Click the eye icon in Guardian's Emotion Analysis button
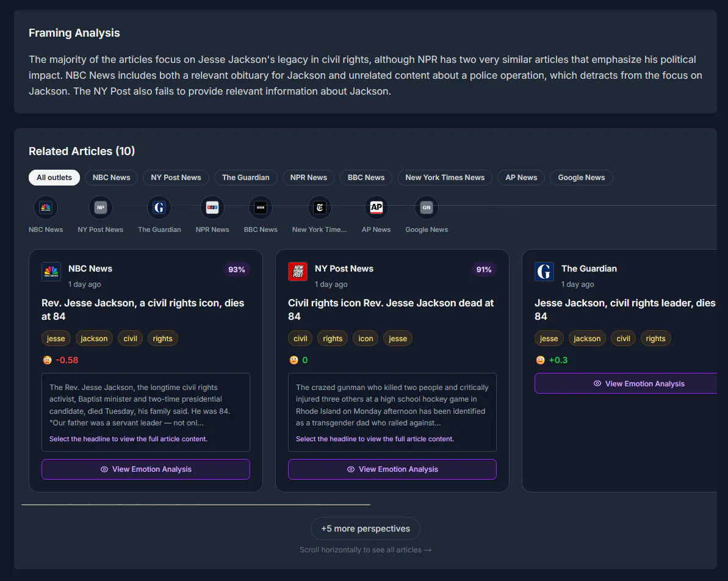This screenshot has width=728, height=581. [597, 384]
